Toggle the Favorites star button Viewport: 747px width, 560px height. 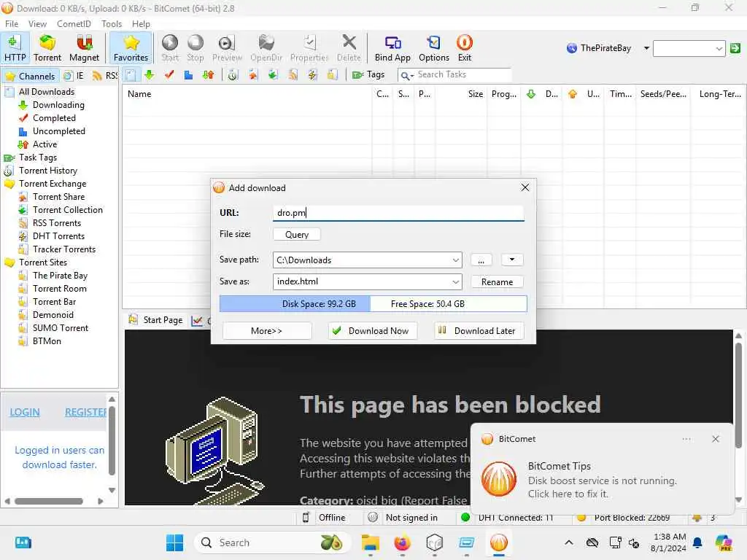pos(131,47)
